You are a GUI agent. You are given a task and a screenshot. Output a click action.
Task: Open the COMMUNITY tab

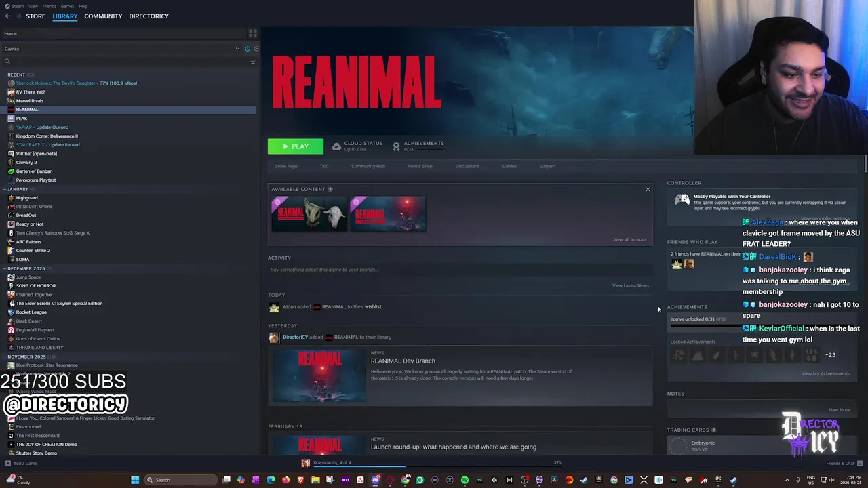click(x=103, y=16)
